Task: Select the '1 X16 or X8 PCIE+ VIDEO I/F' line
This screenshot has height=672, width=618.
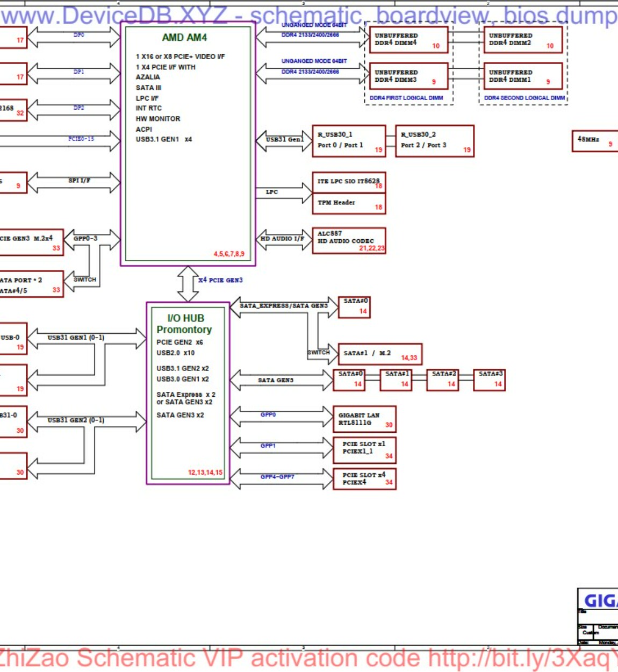Action: point(180,56)
